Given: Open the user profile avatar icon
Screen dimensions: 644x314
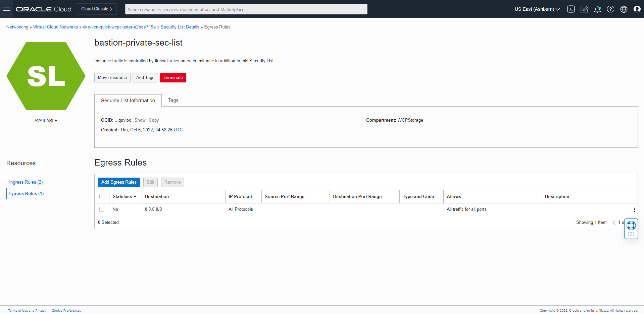Looking at the screenshot, I should (x=637, y=9).
